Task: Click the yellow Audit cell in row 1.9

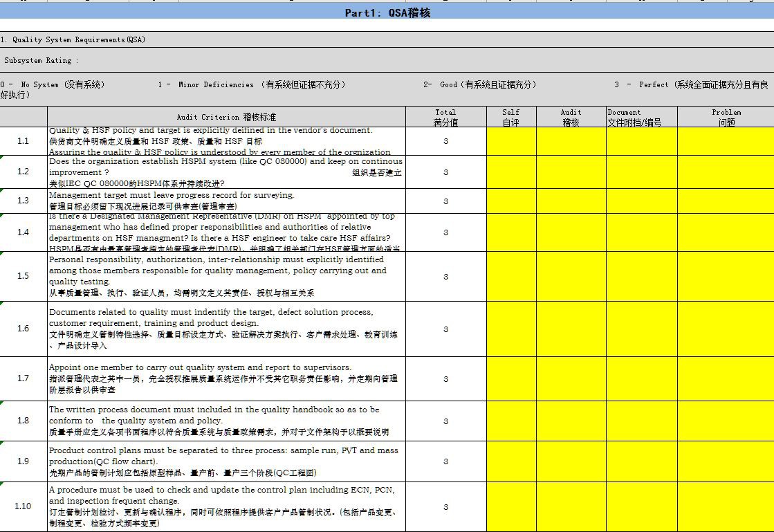Action: click(x=571, y=461)
